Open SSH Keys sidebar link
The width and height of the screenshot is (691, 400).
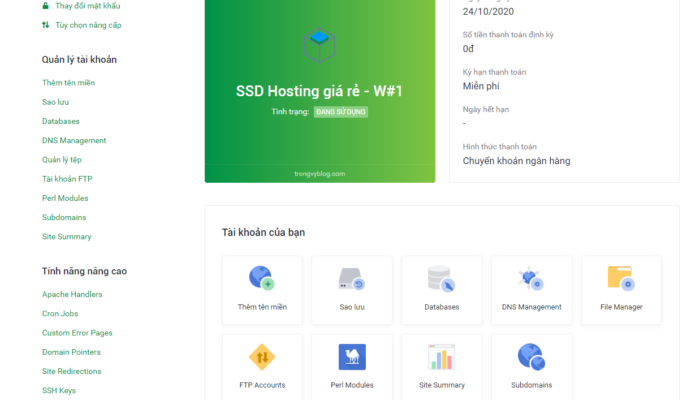(x=59, y=390)
